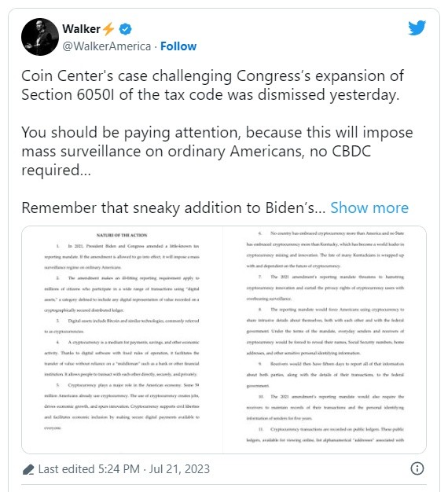Open the @WalkerAmerica handle link

107,46
